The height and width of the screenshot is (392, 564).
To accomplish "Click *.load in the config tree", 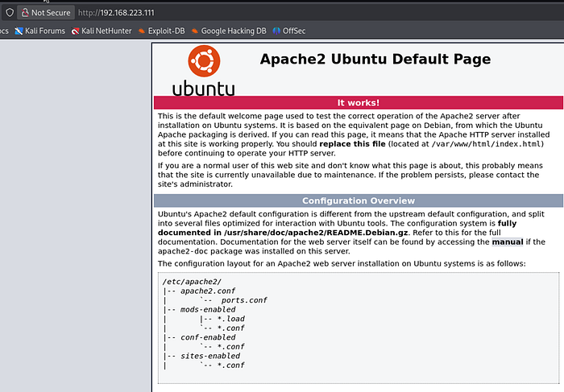I will (231, 319).
